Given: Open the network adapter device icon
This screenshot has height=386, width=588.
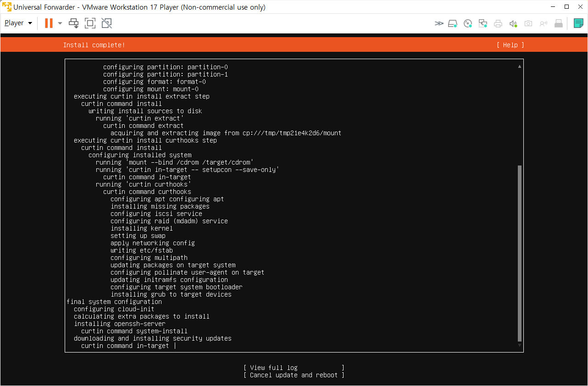Looking at the screenshot, I should click(483, 23).
